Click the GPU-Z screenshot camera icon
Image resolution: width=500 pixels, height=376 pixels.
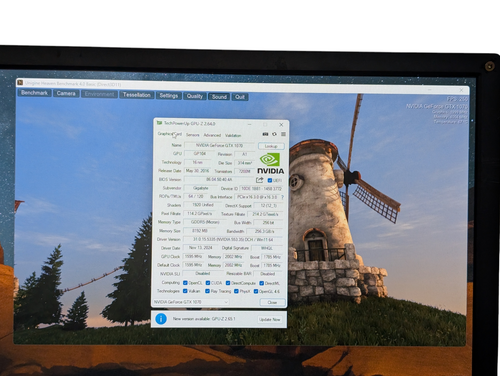click(265, 134)
